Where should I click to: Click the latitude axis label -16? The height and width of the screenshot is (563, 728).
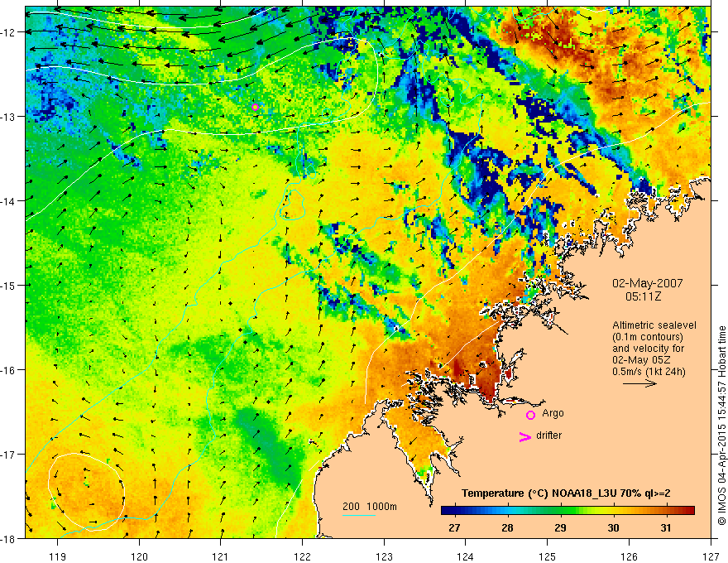click(8, 370)
